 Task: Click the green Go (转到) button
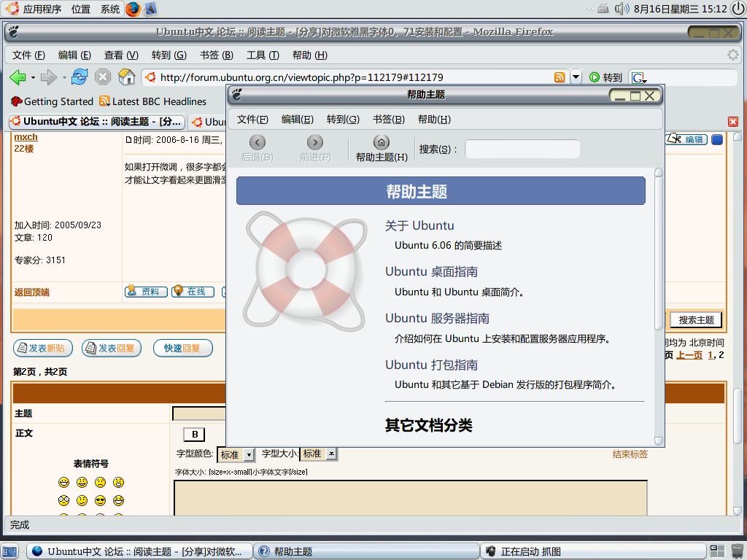point(606,77)
